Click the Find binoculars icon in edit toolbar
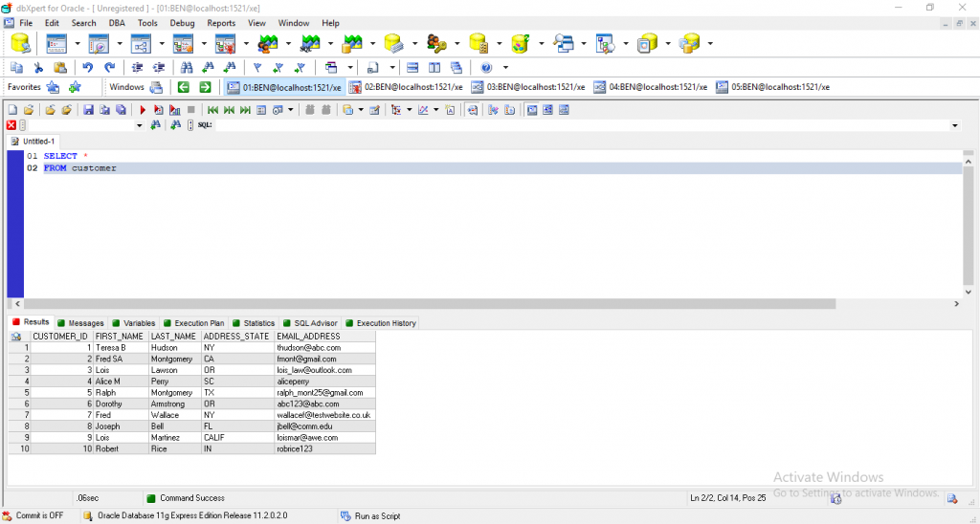980x524 pixels. pyautogui.click(x=187, y=68)
